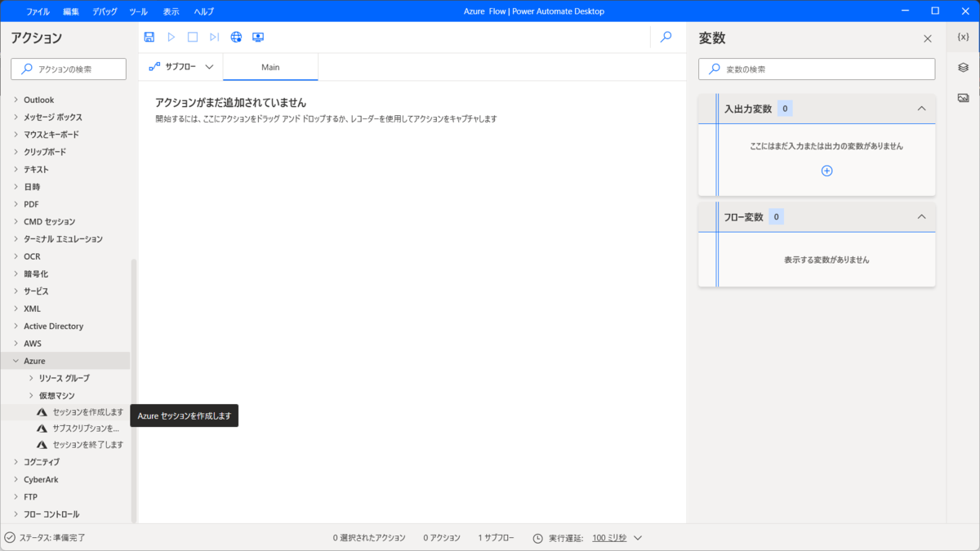Run the flow with the play icon

[x=171, y=37]
